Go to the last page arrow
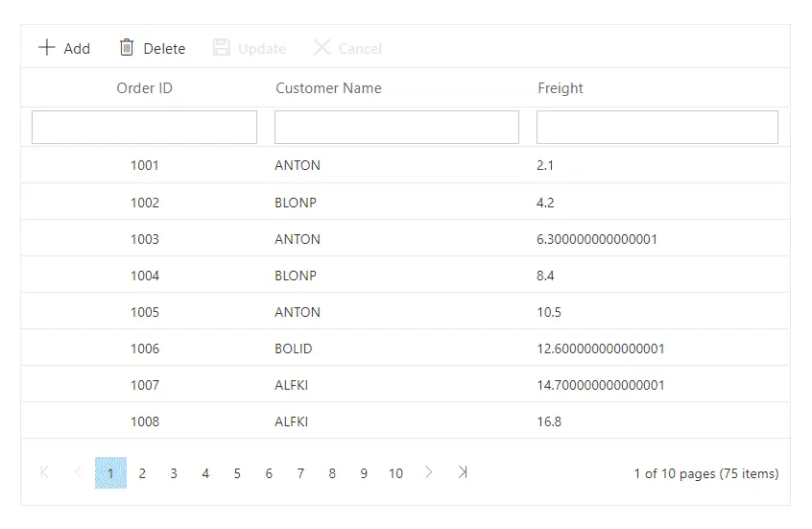The height and width of the screenshot is (529, 812). 463,472
